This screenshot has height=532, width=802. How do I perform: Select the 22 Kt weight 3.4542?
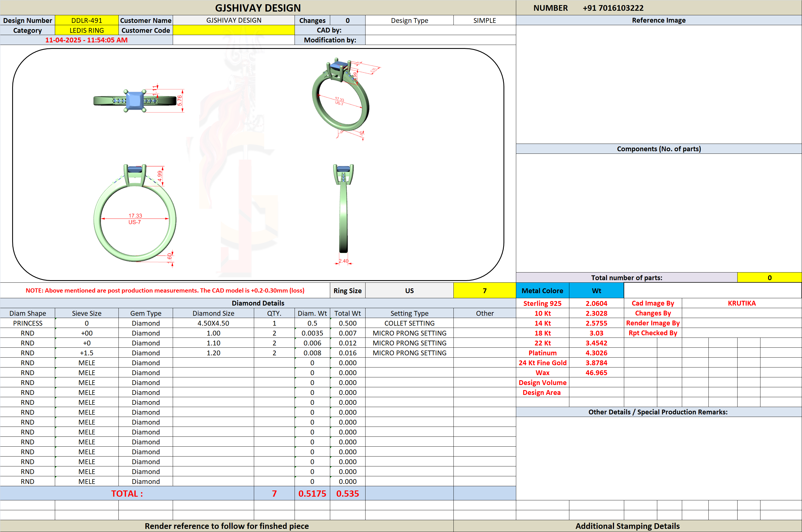pyautogui.click(x=596, y=343)
